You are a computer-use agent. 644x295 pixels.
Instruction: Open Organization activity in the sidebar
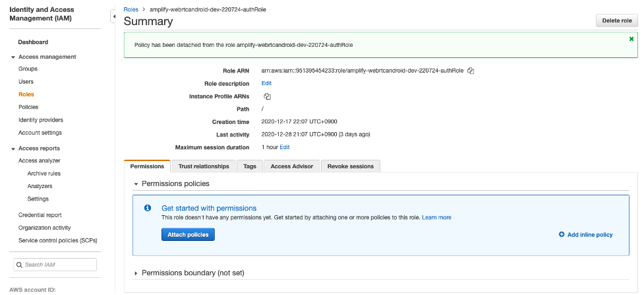click(45, 228)
